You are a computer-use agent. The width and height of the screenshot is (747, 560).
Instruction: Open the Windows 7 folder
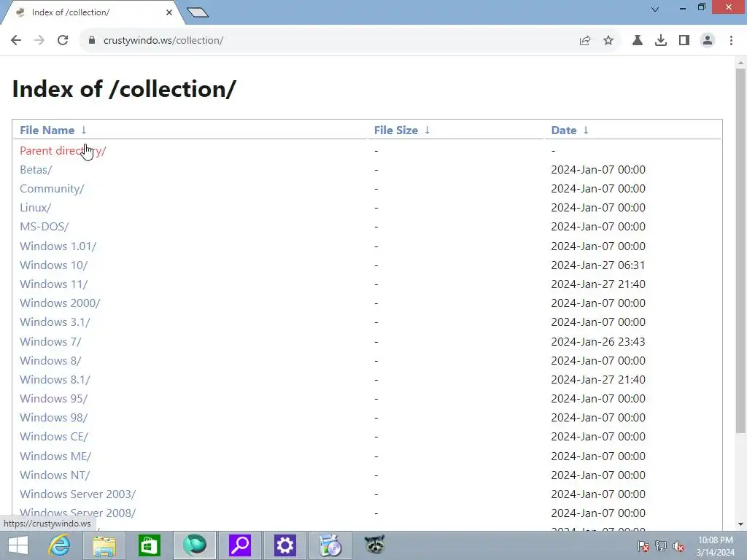pyautogui.click(x=50, y=342)
